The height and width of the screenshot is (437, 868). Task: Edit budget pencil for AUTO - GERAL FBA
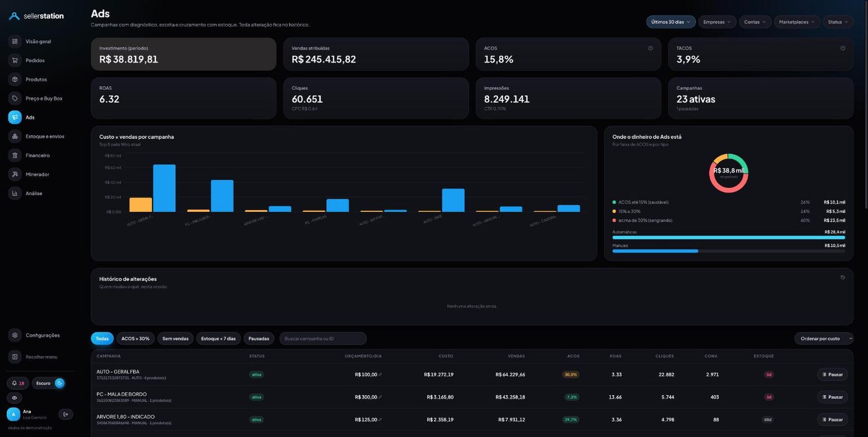380,375
